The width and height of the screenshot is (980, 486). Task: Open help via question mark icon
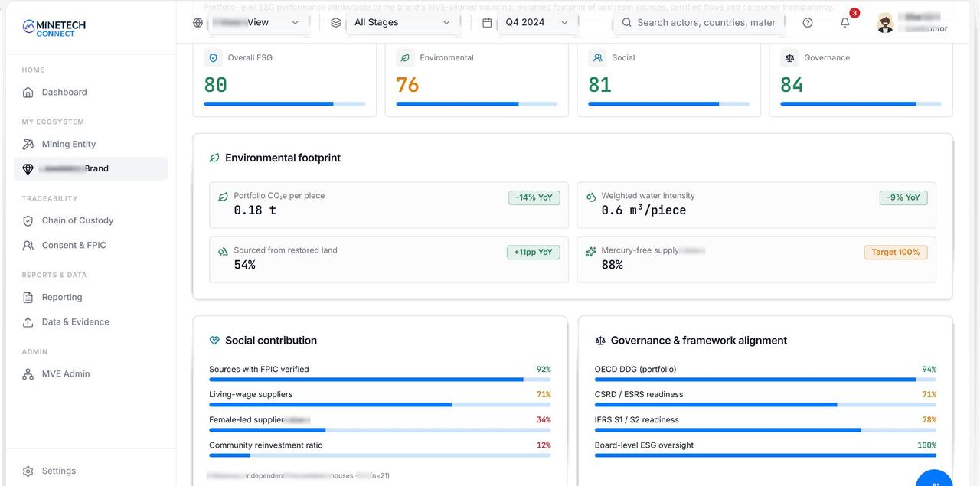(808, 22)
